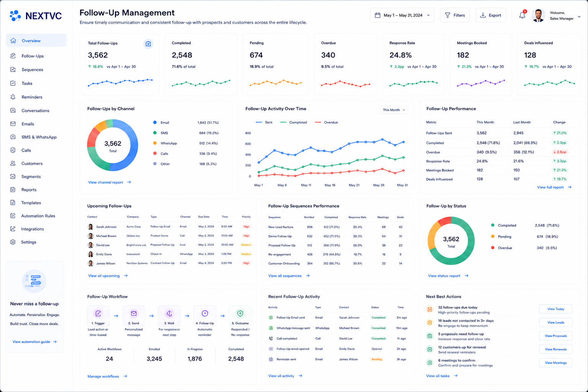
Task: Expand the Sales Manager profile menu chevron
Action: tap(579, 16)
